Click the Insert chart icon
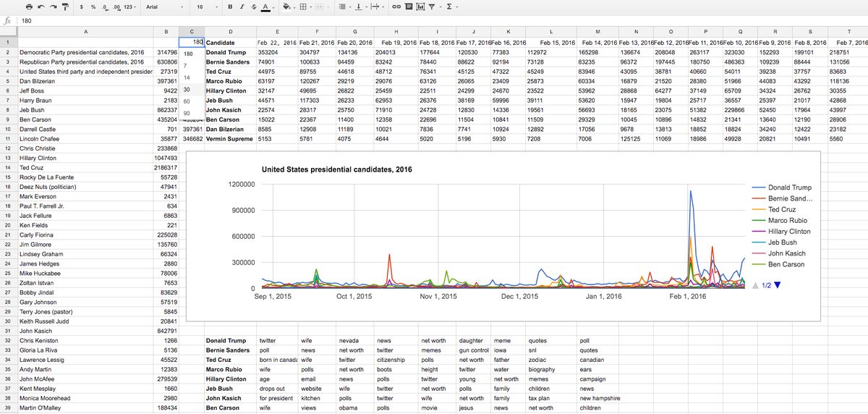Image resolution: width=868 pixels, height=414 pixels. [x=420, y=7]
